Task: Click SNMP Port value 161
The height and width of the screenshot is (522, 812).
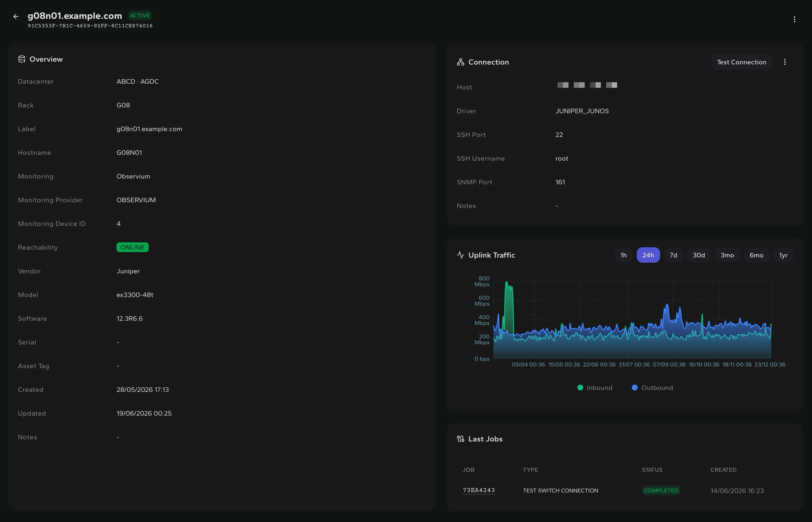Action: click(560, 182)
